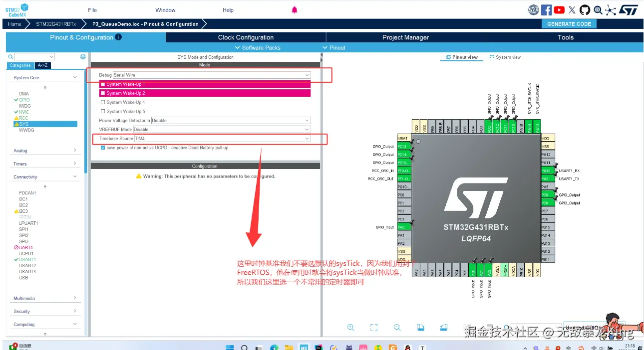The height and width of the screenshot is (350, 644).
Task: Switch to Project Manager tab
Action: 405,37
